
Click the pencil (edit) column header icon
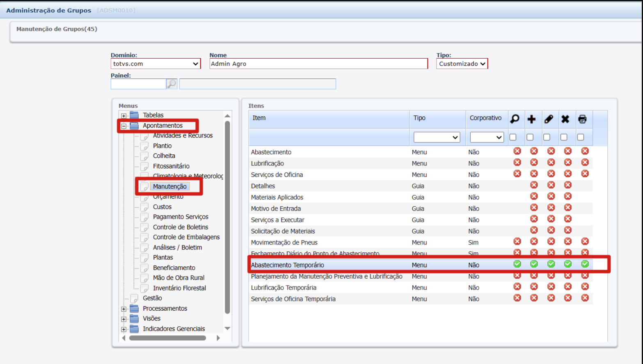pos(549,119)
